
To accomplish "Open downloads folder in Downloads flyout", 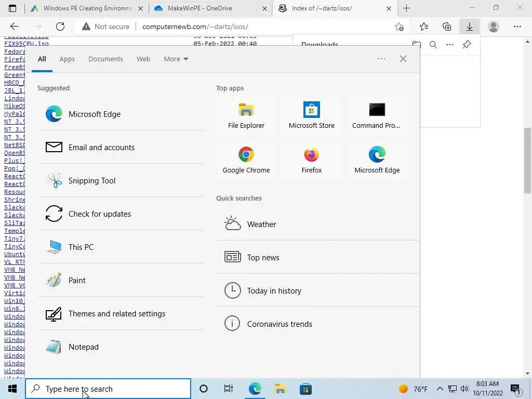I will pos(417,45).
